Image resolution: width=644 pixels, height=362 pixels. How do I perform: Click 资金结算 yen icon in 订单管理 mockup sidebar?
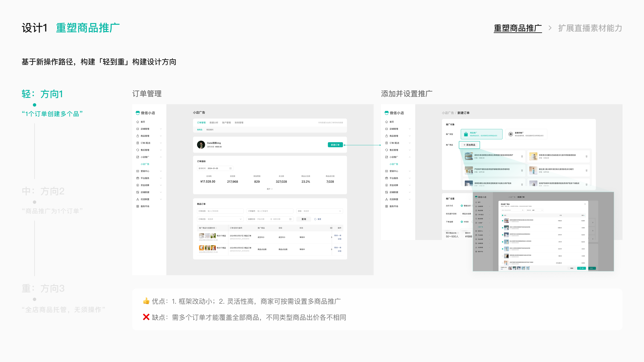[x=138, y=185]
